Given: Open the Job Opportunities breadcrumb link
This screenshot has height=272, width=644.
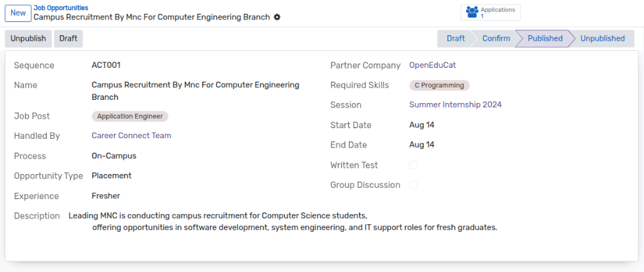Looking at the screenshot, I should coord(61,8).
